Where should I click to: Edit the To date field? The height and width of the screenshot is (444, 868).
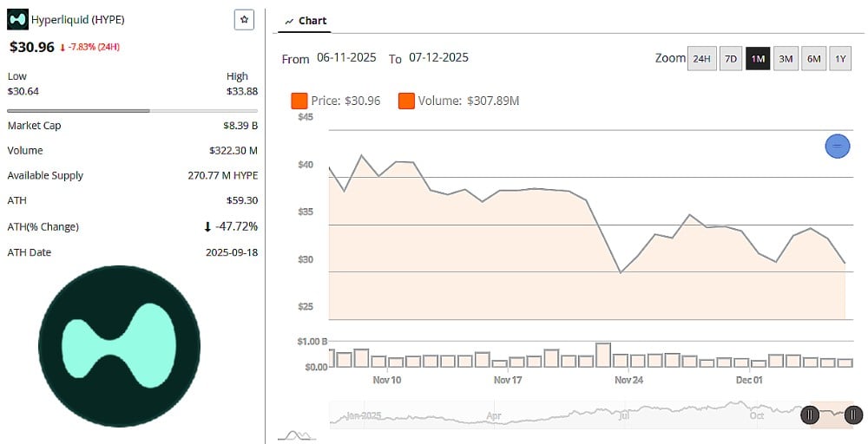[438, 58]
